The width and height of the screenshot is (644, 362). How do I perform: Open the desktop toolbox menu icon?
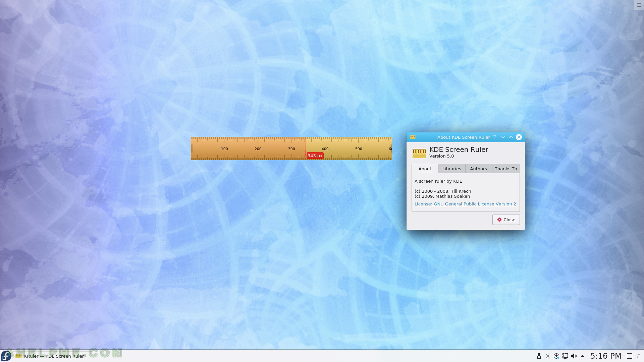click(639, 5)
